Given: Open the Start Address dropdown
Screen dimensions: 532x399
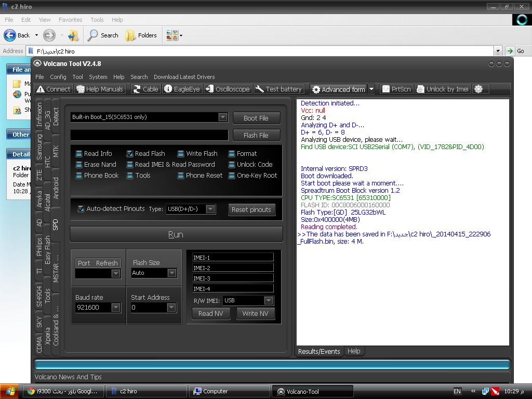Looking at the screenshot, I should pos(171,308).
